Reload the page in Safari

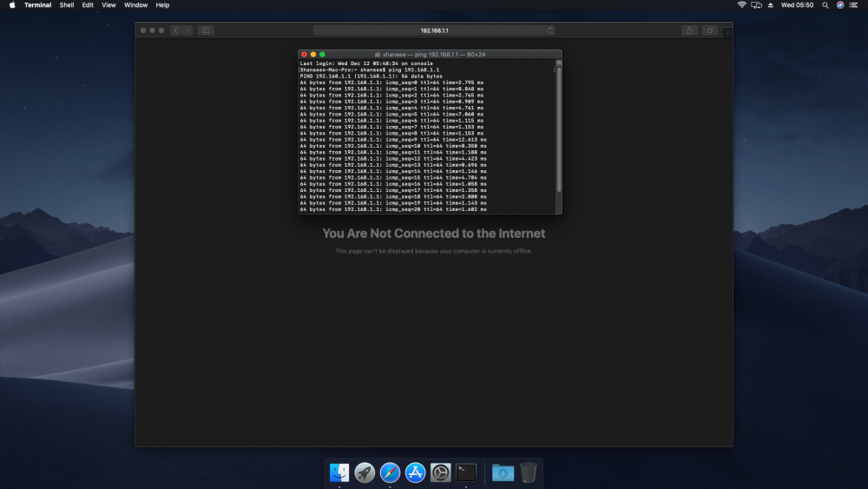coord(549,30)
